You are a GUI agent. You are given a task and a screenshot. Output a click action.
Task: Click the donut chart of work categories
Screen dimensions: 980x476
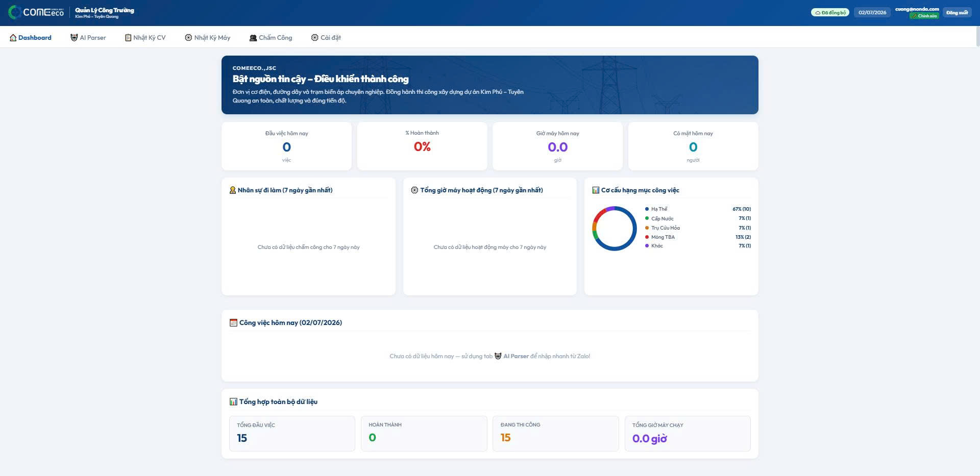coord(615,228)
